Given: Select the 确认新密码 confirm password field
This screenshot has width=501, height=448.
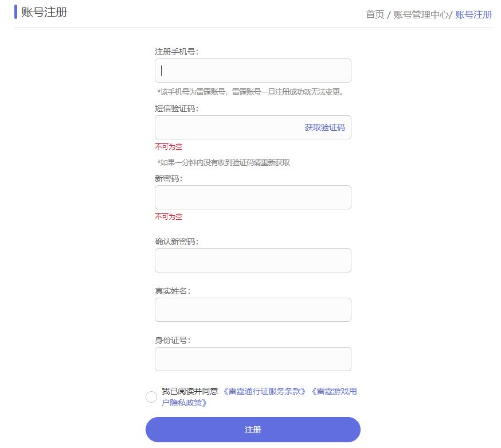Looking at the screenshot, I should (252, 260).
